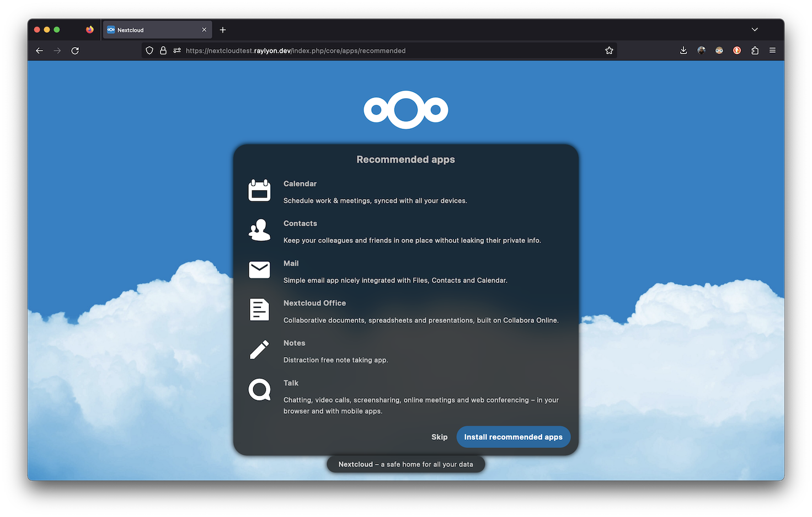Click the site permissions switches icon
This screenshot has width=812, height=517.
pyautogui.click(x=177, y=50)
